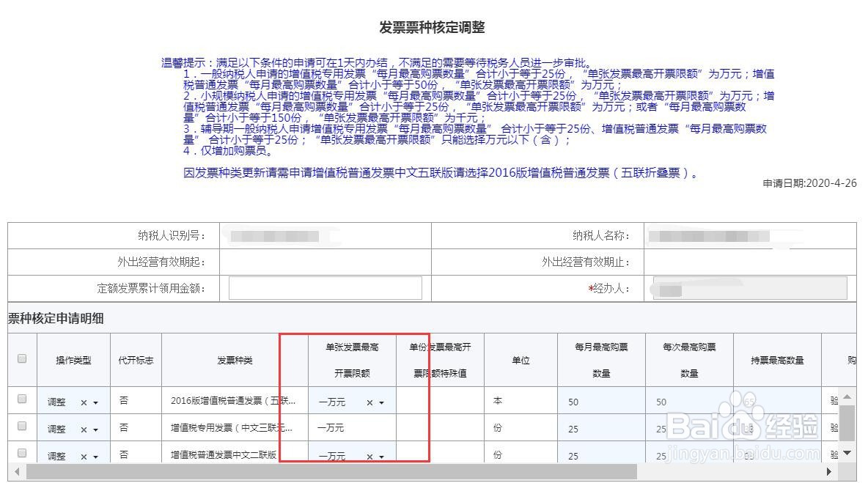Click the 每月最高购票数量 column header
This screenshot has height=483, width=868.
[601, 360]
